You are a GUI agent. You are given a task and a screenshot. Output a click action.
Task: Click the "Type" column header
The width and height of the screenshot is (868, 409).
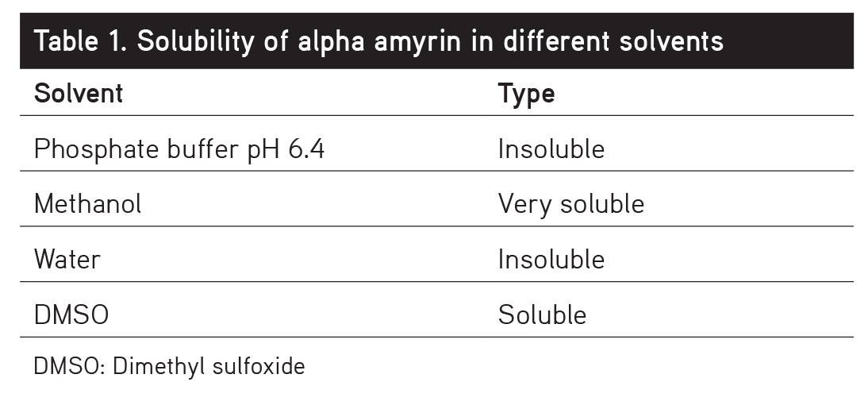click(x=526, y=94)
